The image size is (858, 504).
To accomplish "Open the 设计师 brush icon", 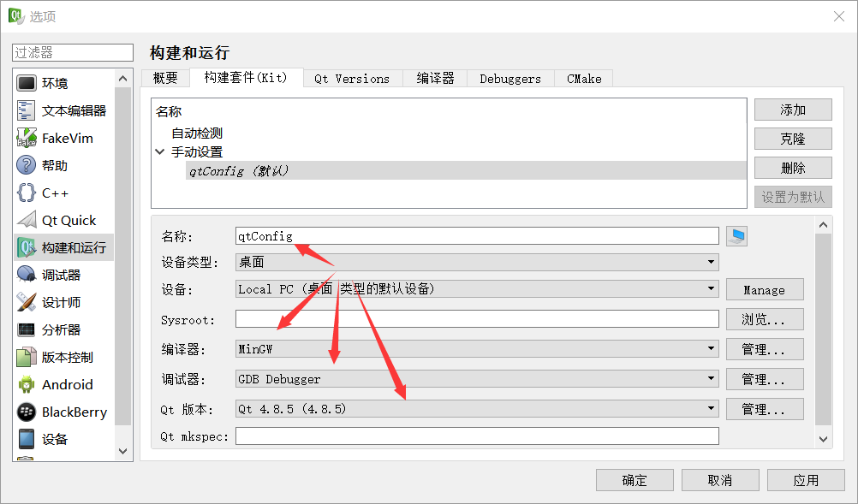I will [x=27, y=302].
